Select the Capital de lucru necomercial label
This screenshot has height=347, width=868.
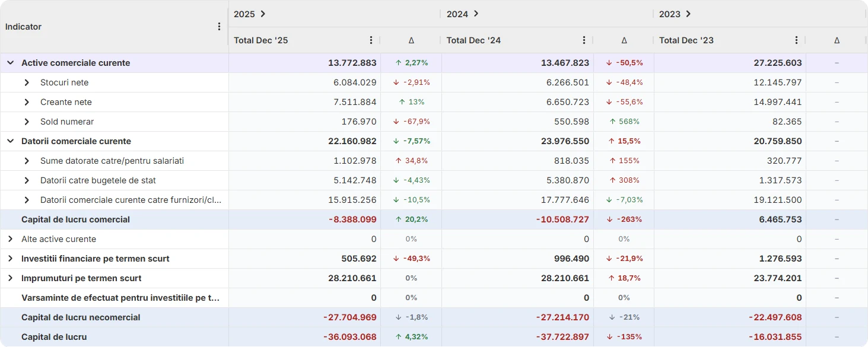81,317
